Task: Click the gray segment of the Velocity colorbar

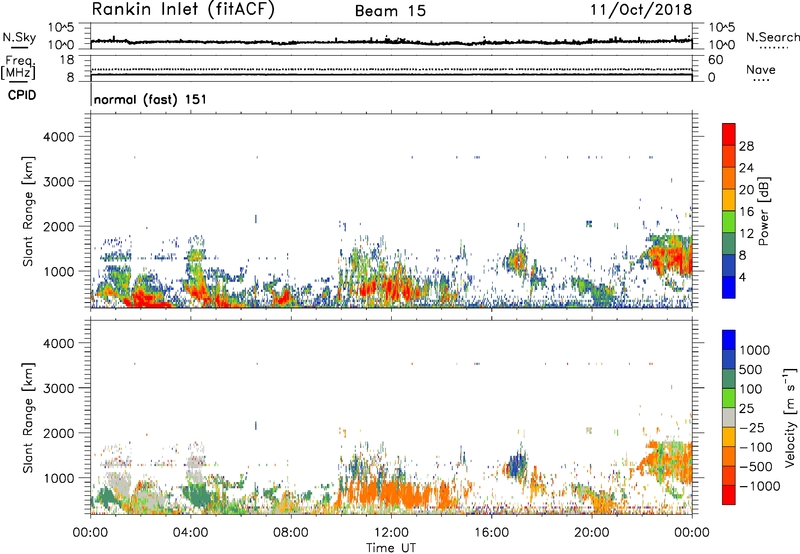Action: click(x=729, y=417)
